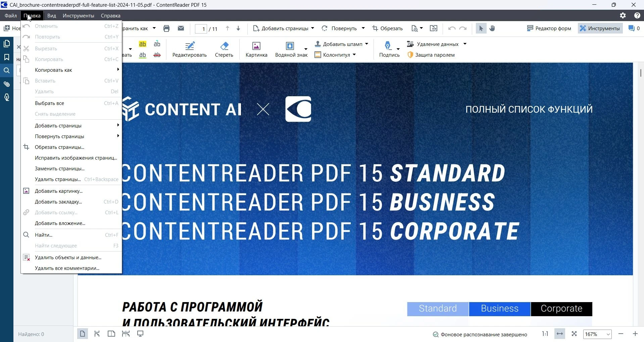Toggle two-page view mode
This screenshot has width=644, height=342.
click(x=111, y=334)
